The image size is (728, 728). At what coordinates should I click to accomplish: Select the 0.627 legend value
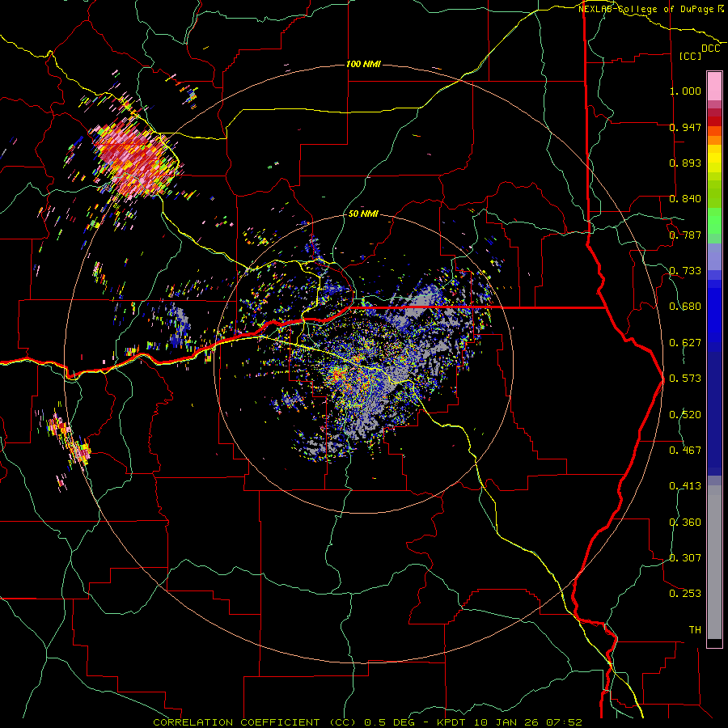tap(685, 343)
